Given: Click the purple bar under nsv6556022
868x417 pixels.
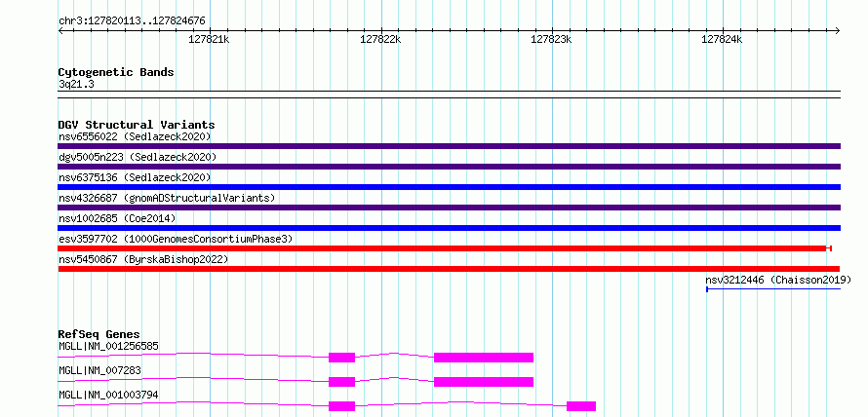Looking at the screenshot, I should point(449,146).
